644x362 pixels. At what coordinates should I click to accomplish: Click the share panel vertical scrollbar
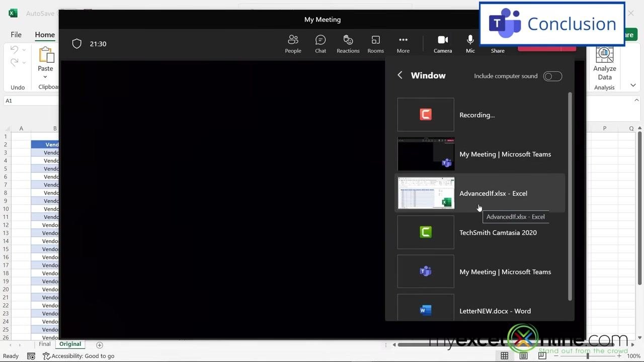click(x=570, y=196)
